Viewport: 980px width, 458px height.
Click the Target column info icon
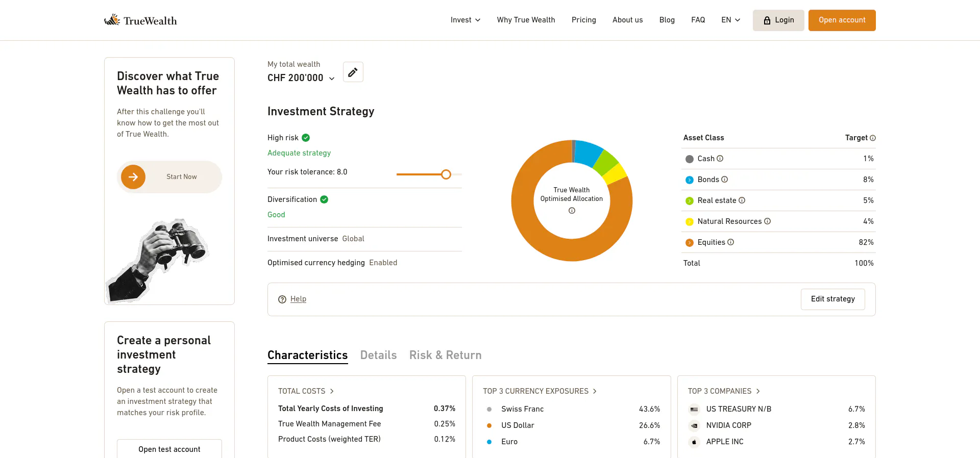coord(873,138)
